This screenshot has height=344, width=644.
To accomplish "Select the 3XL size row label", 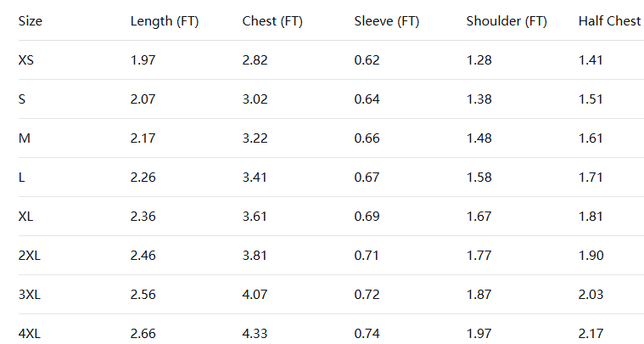I will tap(30, 294).
